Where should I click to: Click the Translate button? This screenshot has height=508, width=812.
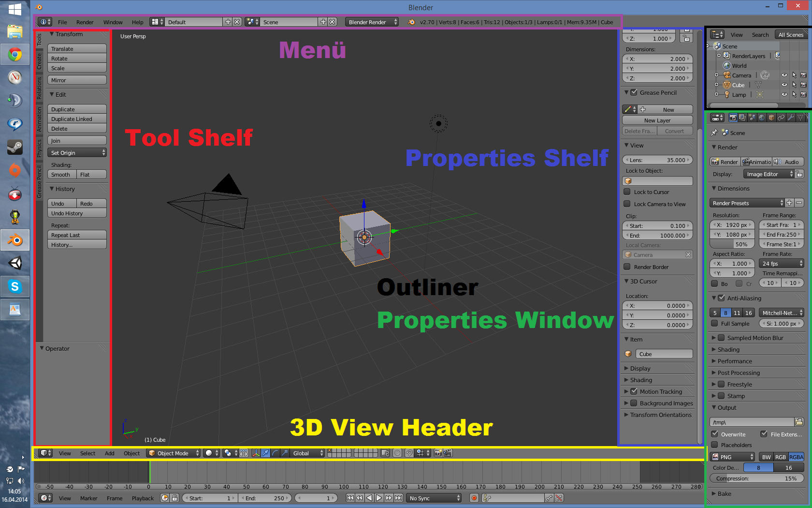coord(77,48)
